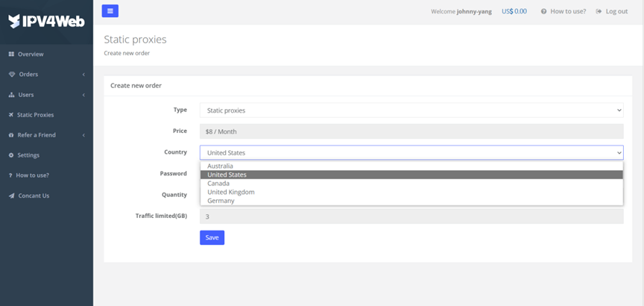Click the Type dropdown arrow
This screenshot has height=306, width=644.
point(619,110)
